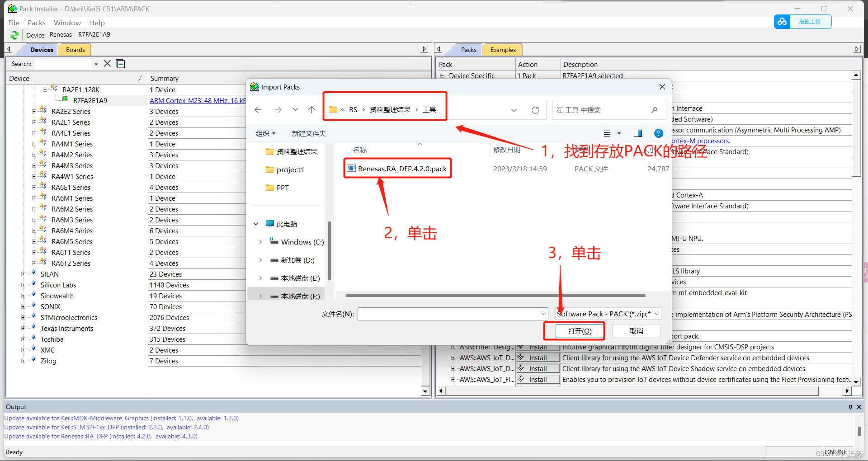Screen dimensions: 868x461
Task: Click the Packs pane horizontal scrollbar
Action: (x=632, y=390)
